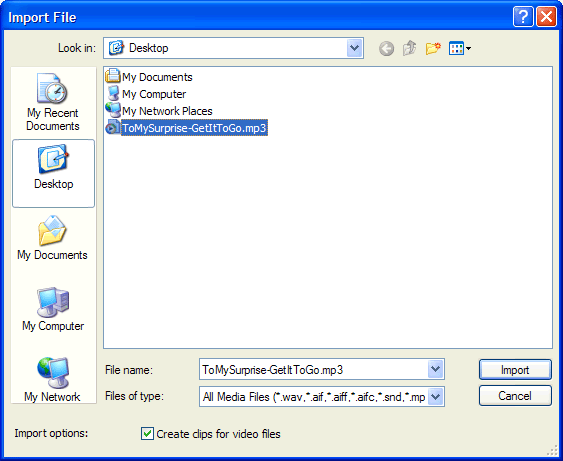Open My Recent Documents in sidebar
The height and width of the screenshot is (461, 563).
coord(53,102)
